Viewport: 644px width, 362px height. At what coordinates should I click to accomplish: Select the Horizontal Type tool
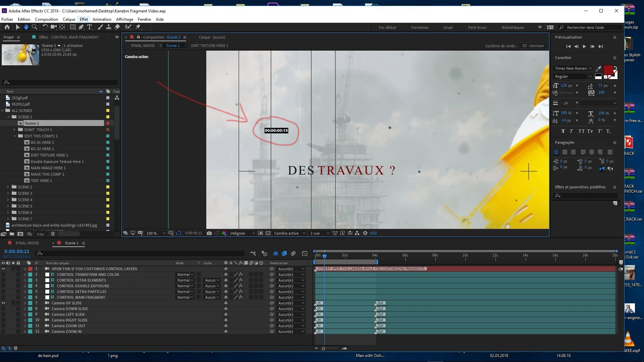[x=90, y=27]
